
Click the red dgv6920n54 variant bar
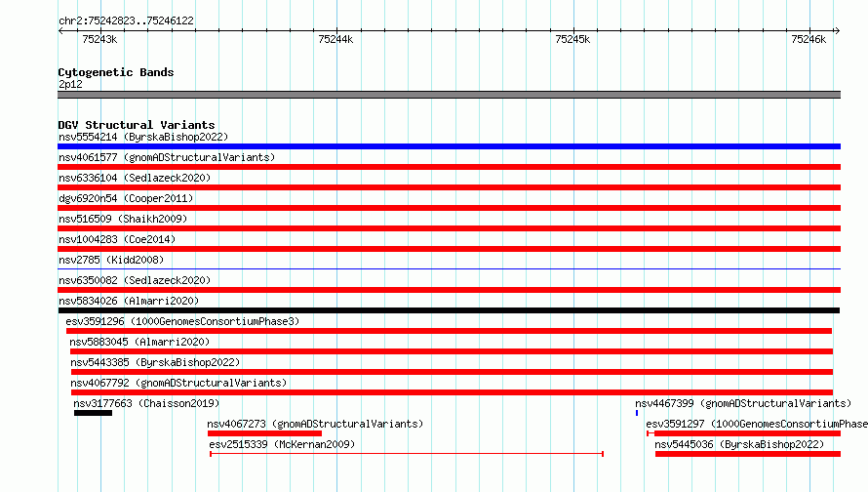[x=449, y=208]
